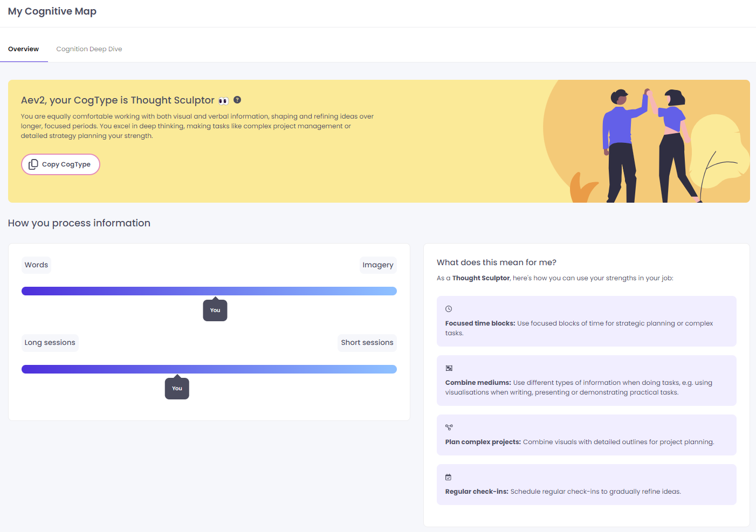Click the You marker under sessions bar

click(x=177, y=388)
